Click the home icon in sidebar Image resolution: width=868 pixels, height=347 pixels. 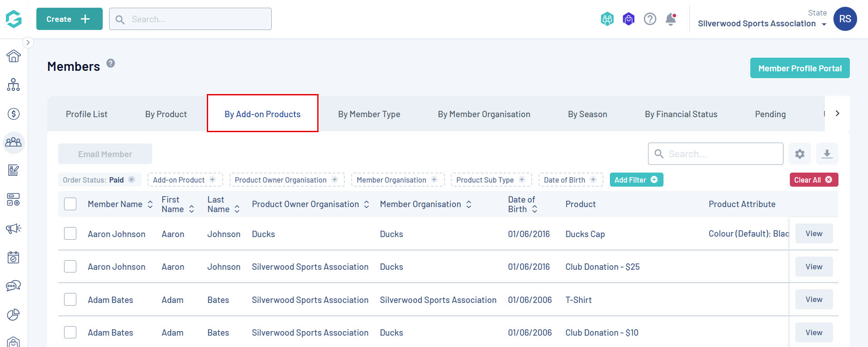14,56
